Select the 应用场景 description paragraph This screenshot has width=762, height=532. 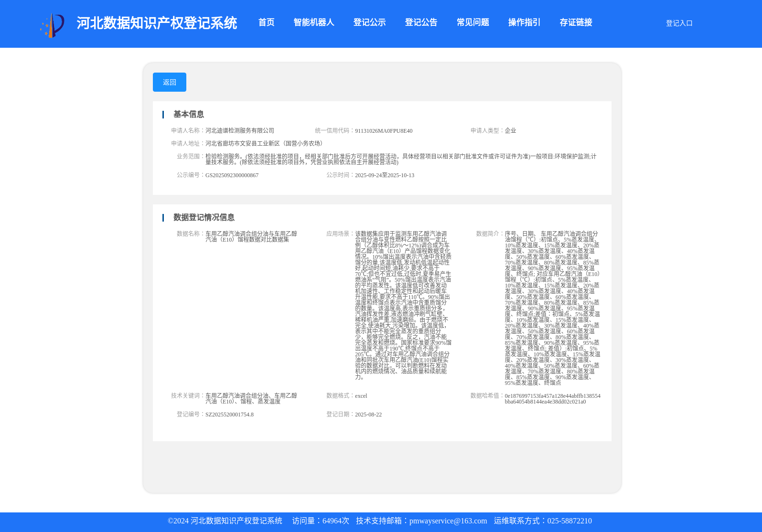(x=403, y=306)
